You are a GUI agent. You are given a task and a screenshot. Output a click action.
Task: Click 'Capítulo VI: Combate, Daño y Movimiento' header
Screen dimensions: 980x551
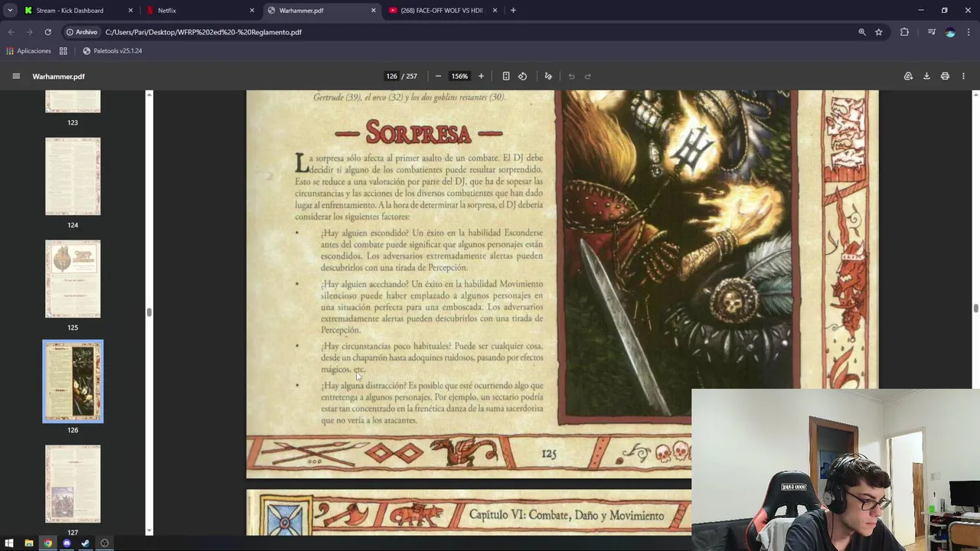click(x=567, y=515)
